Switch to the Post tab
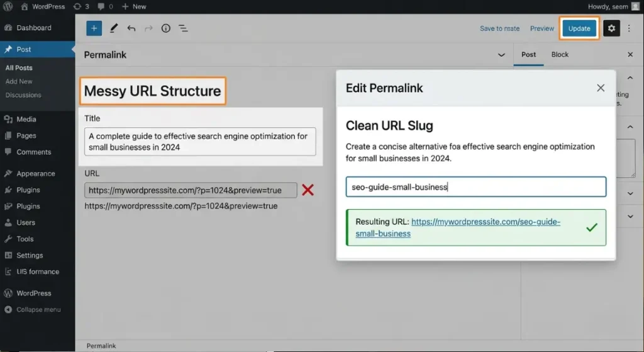 (x=528, y=55)
